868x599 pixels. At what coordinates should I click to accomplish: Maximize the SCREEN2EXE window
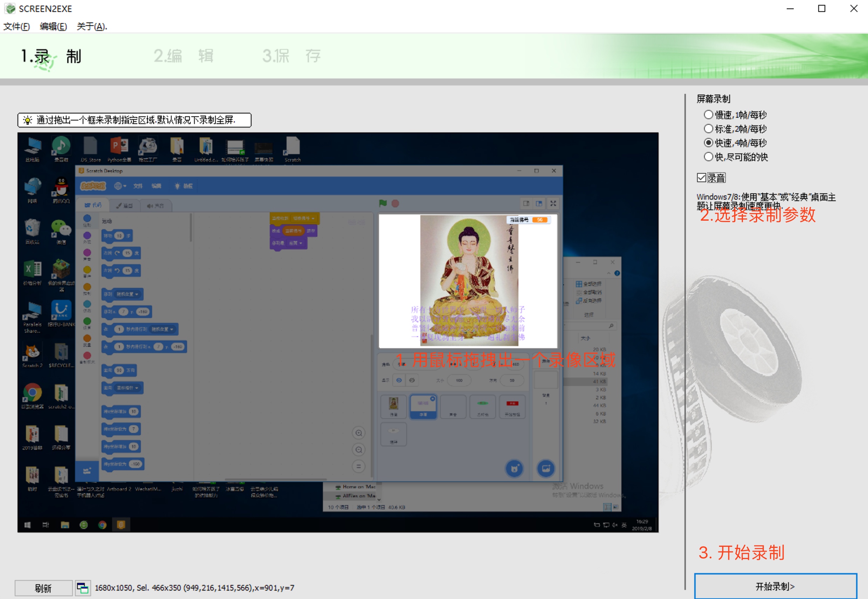[822, 8]
